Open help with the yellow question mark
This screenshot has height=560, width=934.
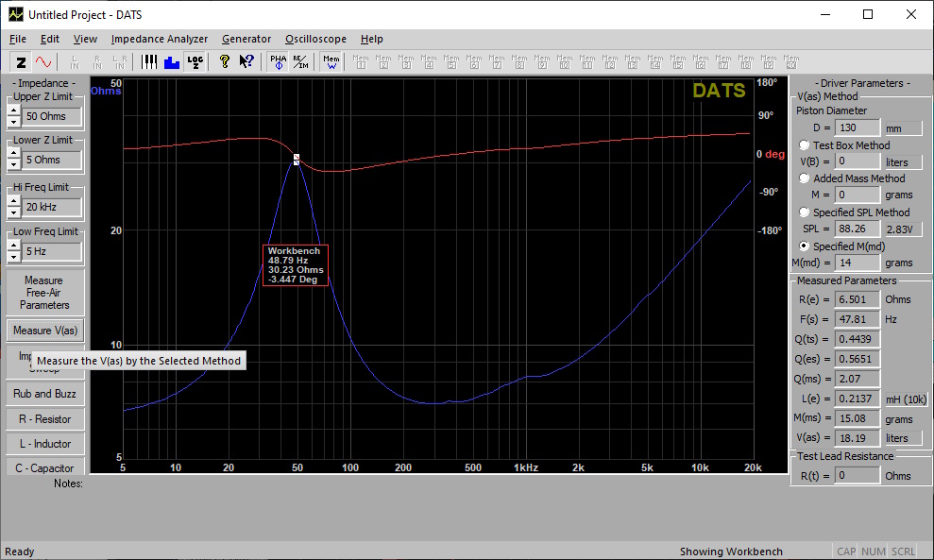225,62
